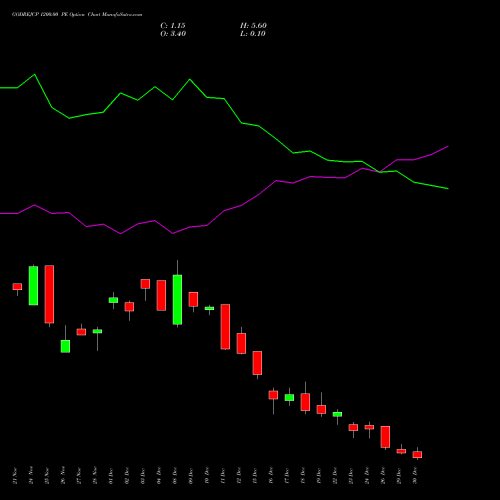Click the red candlestick for 11 Dec
This screenshot has width=500, height=500.
(225, 327)
